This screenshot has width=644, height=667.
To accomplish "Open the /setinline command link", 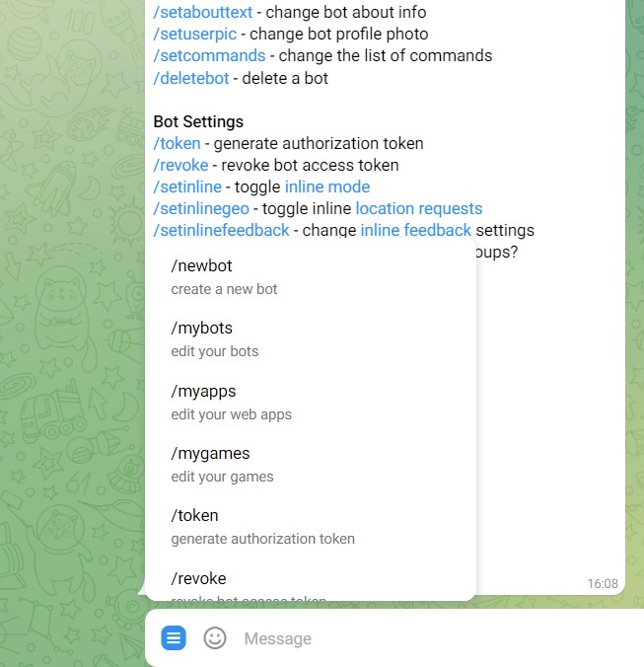I will tap(187, 186).
